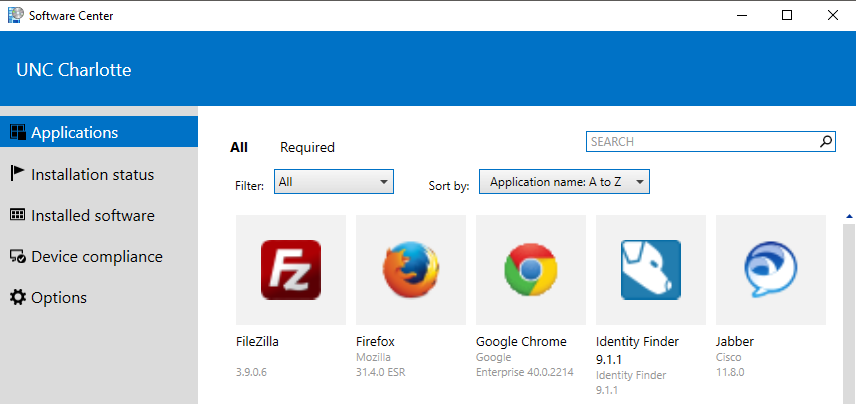
Task: Open the Installation status section
Action: (99, 174)
